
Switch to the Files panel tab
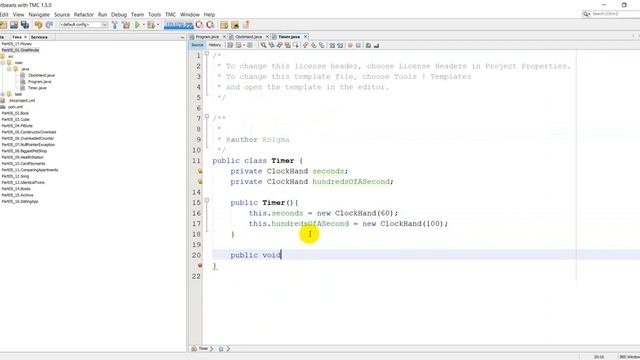pyautogui.click(x=17, y=37)
